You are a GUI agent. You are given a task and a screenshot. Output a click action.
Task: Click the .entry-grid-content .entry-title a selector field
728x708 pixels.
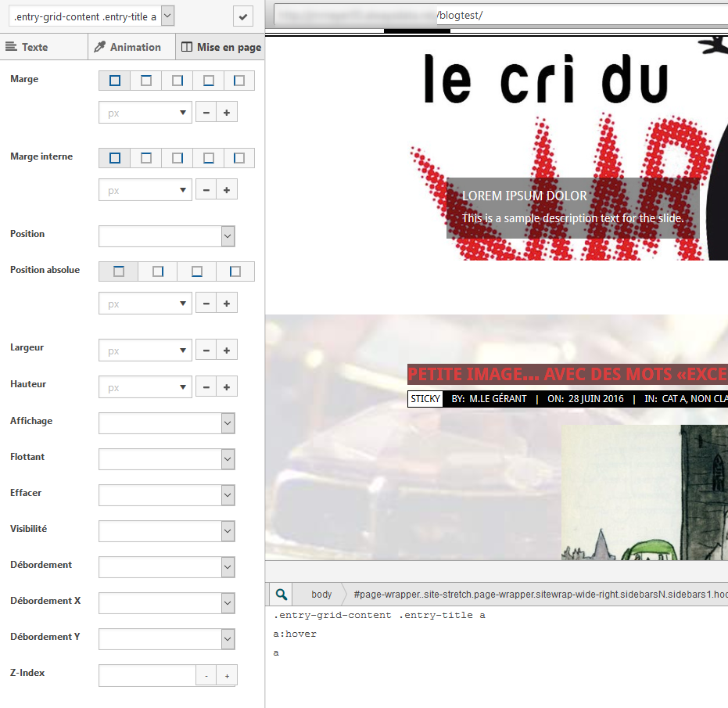tap(85, 16)
